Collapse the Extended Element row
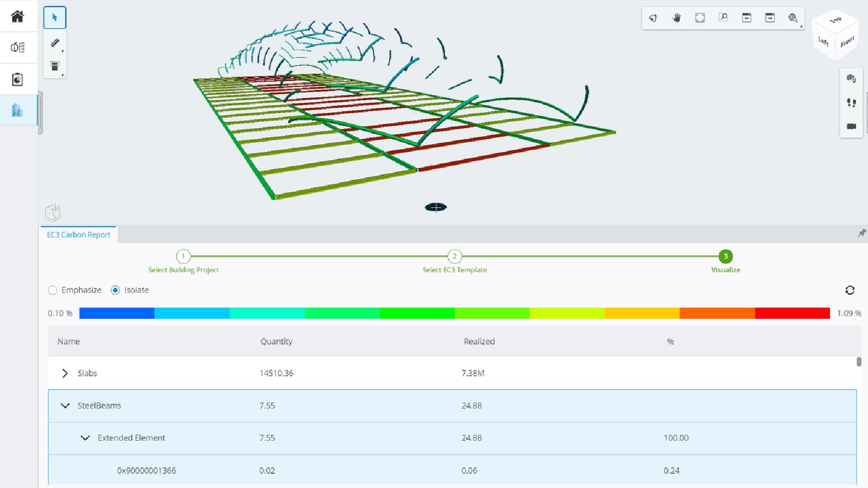This screenshot has width=868, height=488. (x=85, y=438)
